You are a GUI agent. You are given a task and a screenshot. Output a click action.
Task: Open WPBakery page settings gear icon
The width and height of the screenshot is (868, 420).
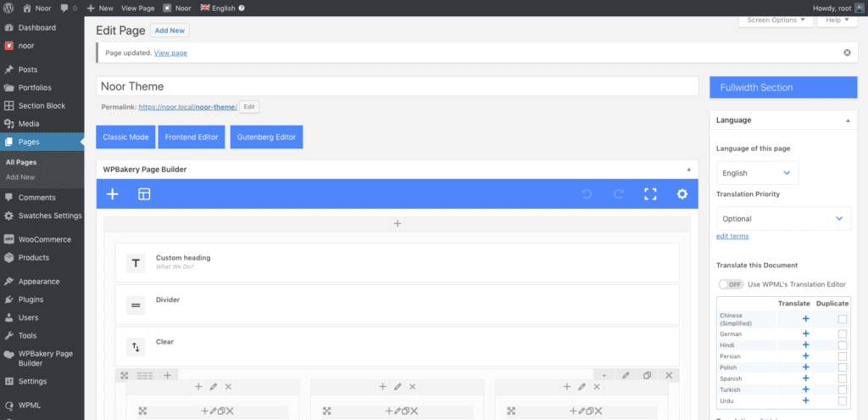[682, 194]
